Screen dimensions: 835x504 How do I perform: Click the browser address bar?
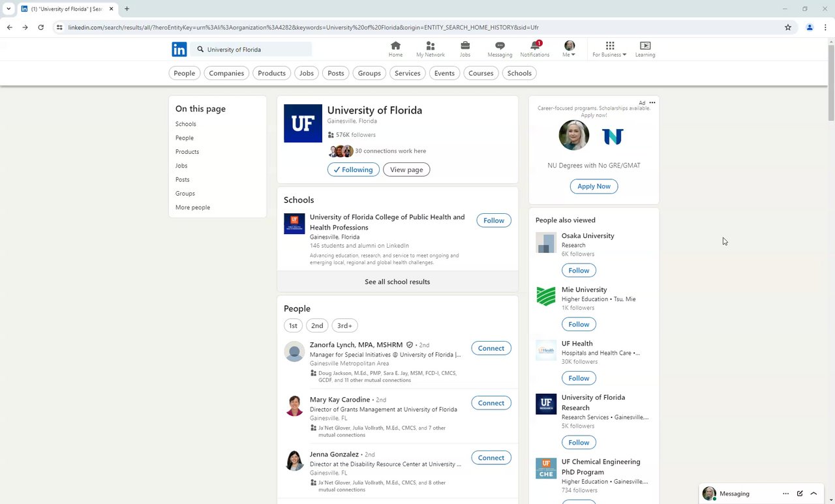tap(417, 27)
